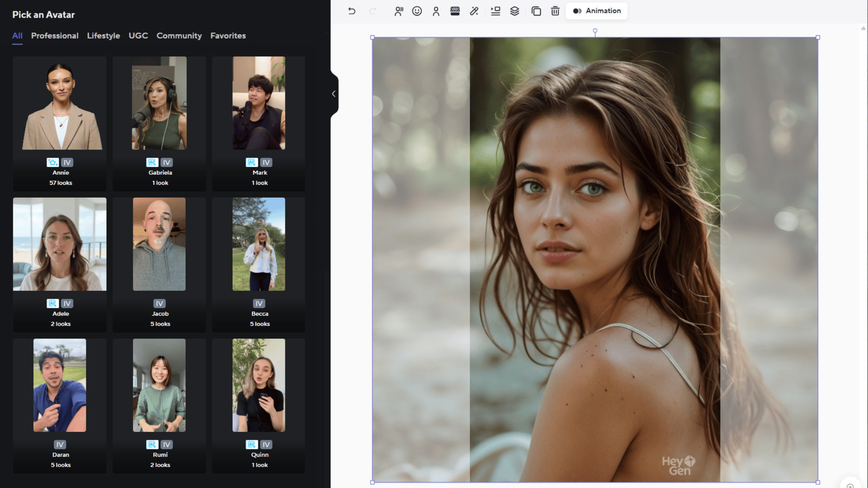
Task: Select the magic pen editing icon
Action: [474, 11]
